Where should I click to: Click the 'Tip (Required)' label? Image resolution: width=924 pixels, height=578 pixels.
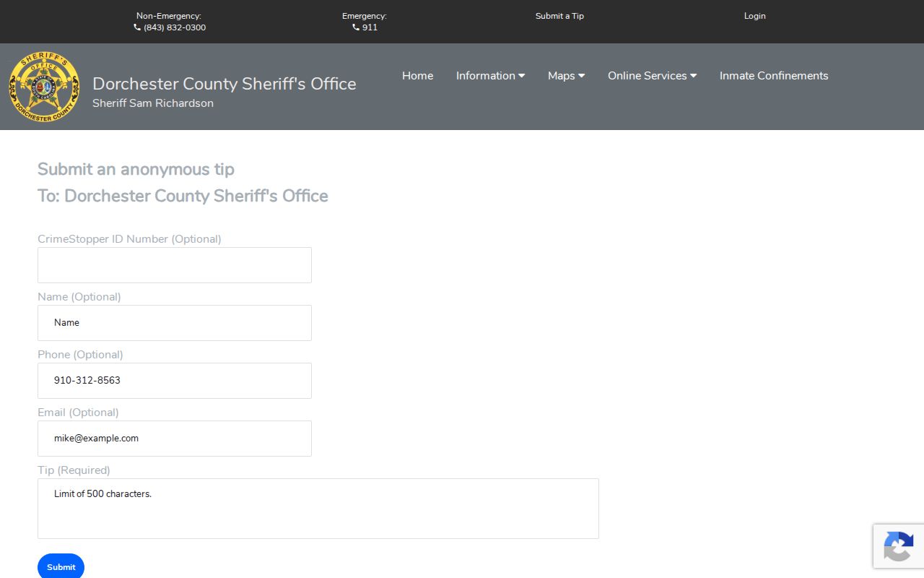[x=74, y=470]
